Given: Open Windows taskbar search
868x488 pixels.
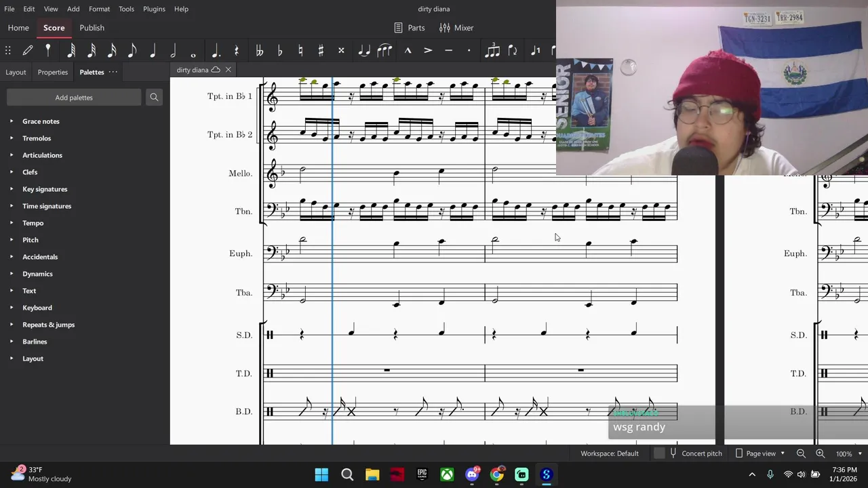Looking at the screenshot, I should (347, 474).
